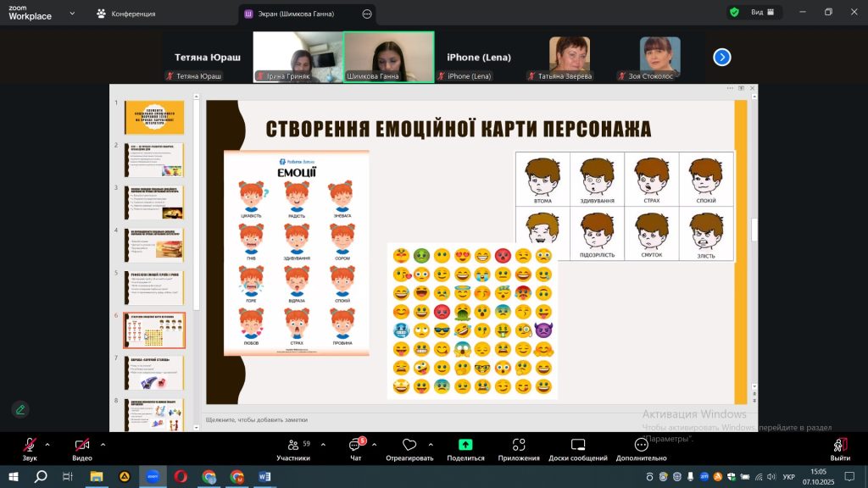
Task: Expand the audio settings arrow beside Звук
Action: pyautogui.click(x=47, y=444)
